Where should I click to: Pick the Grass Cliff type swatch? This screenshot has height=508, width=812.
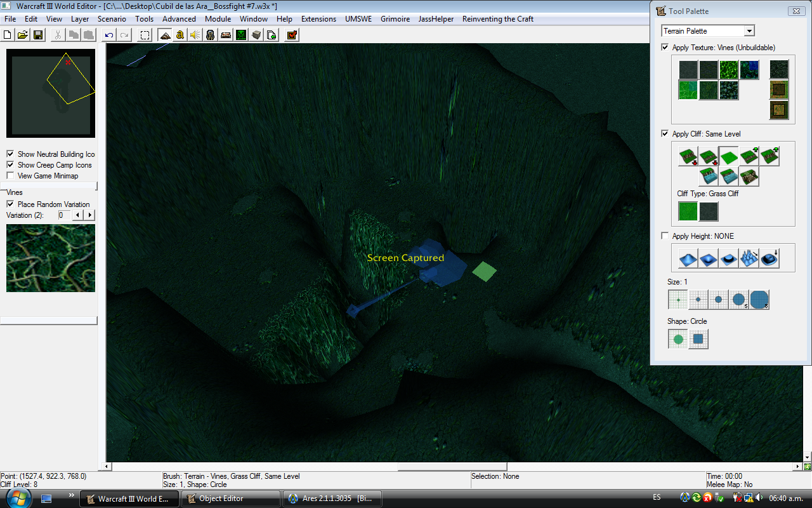688,211
